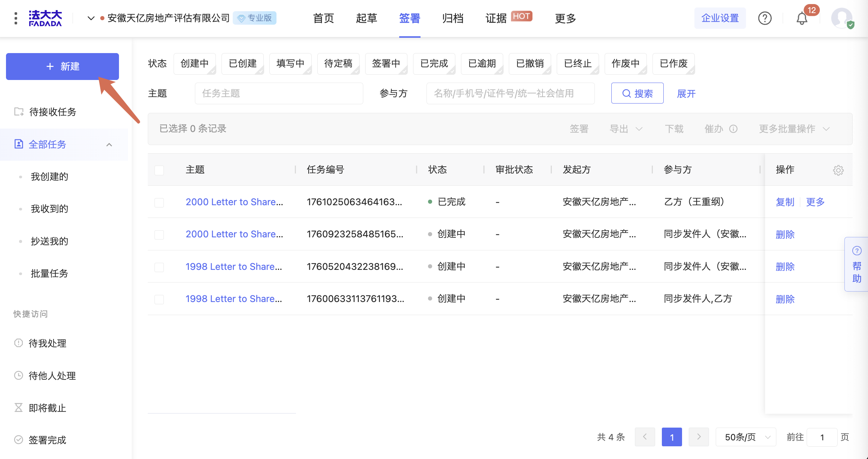
Task: Click the 新建 button
Action: pos(62,67)
